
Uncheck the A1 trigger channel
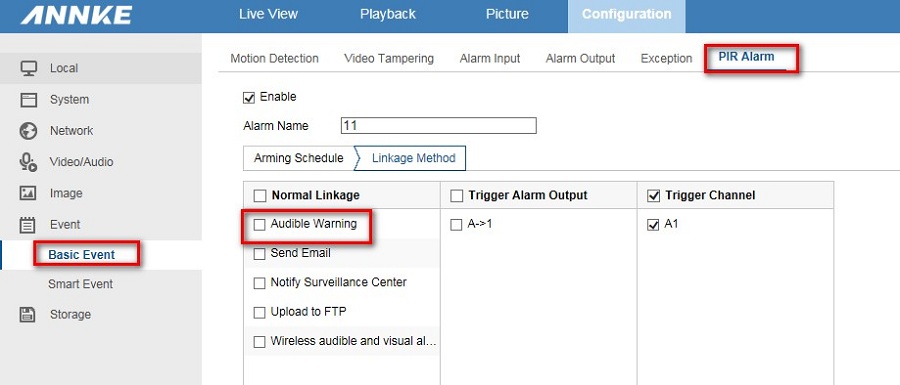pyautogui.click(x=653, y=225)
